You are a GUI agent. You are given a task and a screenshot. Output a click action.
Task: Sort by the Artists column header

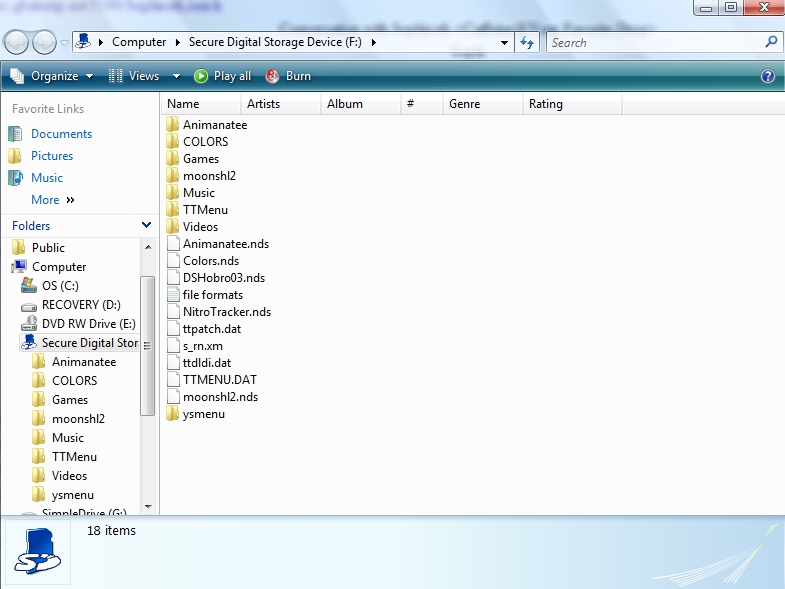tap(281, 104)
